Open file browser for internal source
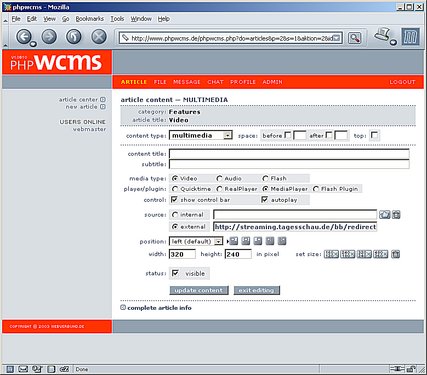Screen dimensions: 427x375 click(x=384, y=215)
